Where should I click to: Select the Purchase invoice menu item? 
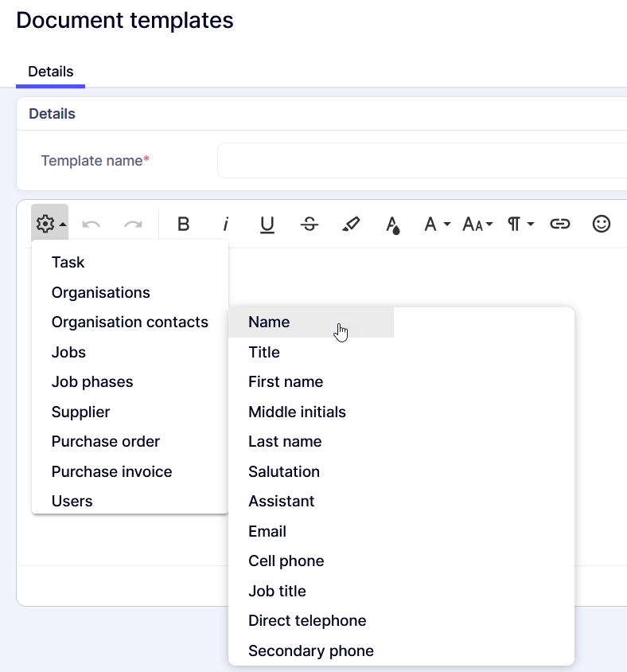point(111,471)
